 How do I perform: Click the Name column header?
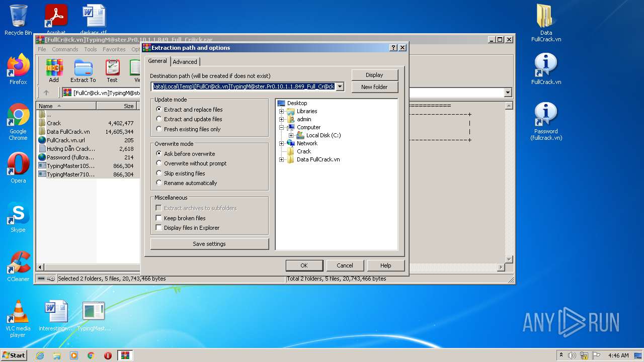coord(66,106)
